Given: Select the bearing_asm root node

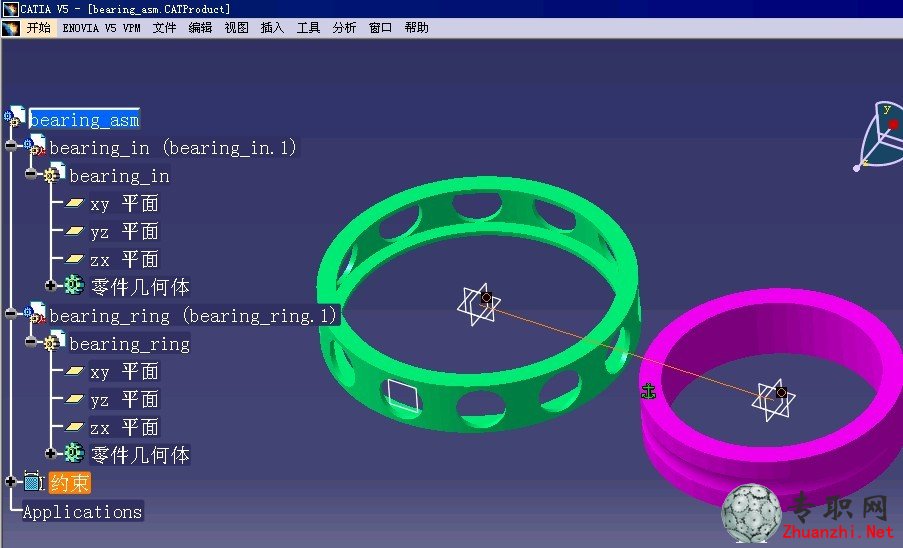Looking at the screenshot, I should click(84, 120).
